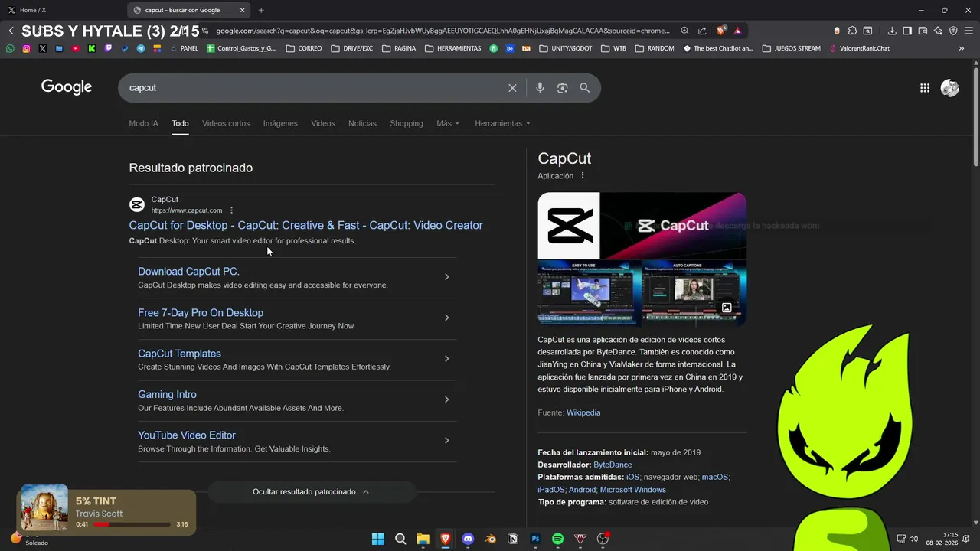Click chevron beside YouTube Video Editor
Screen dimensions: 980x551
coord(447,440)
